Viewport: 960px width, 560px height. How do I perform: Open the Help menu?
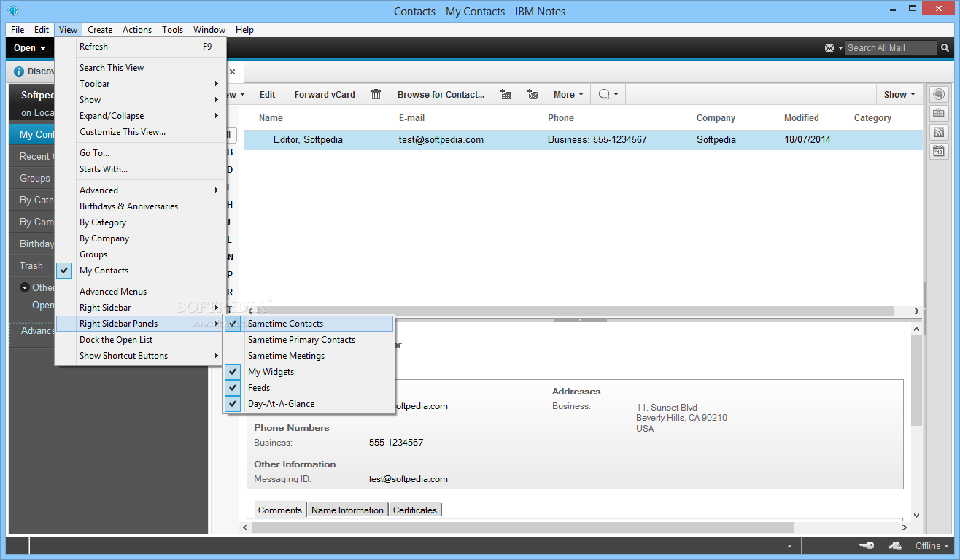click(245, 30)
